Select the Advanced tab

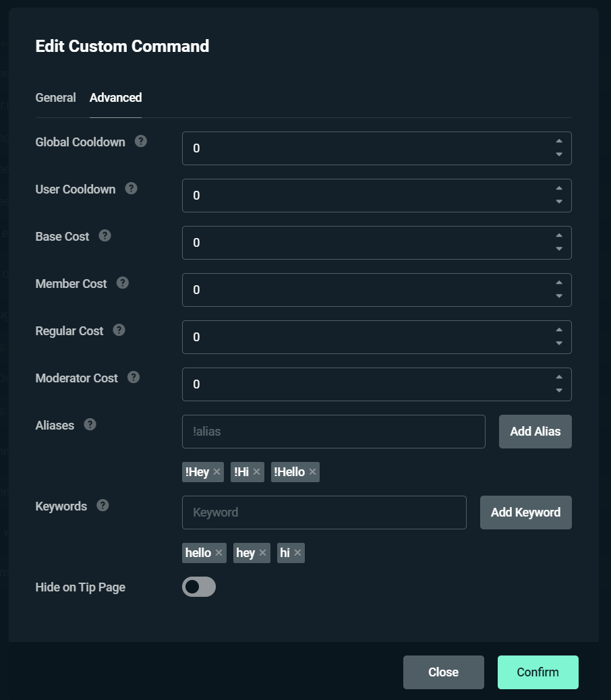click(115, 98)
